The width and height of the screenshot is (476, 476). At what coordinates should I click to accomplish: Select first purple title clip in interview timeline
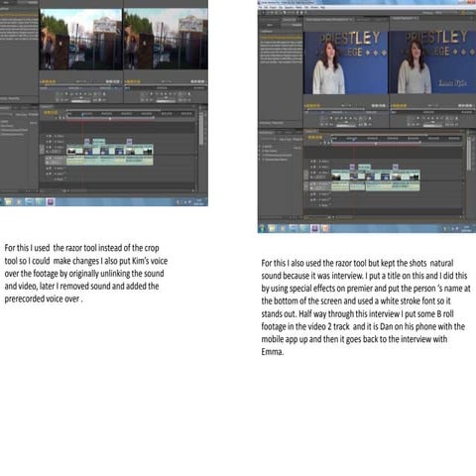352,168
